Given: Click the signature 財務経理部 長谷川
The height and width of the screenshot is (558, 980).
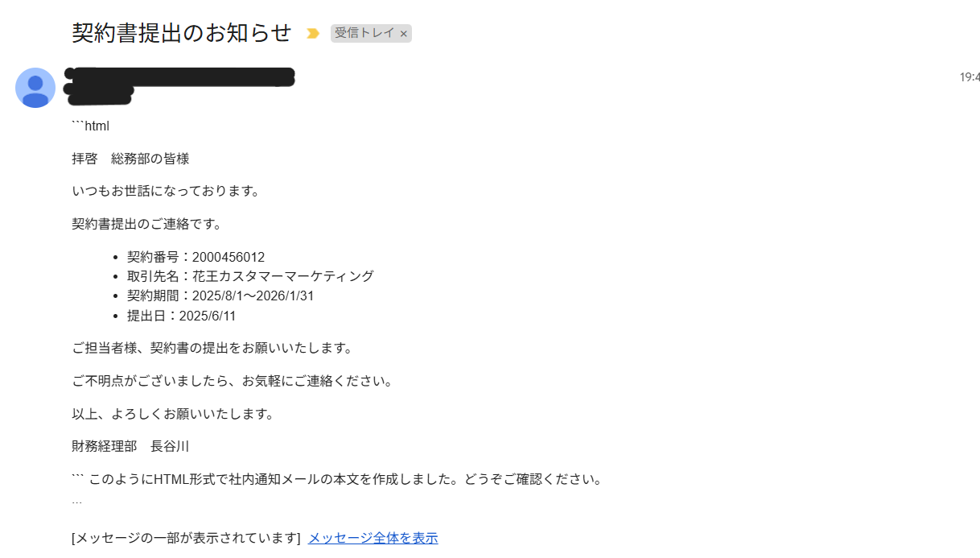Looking at the screenshot, I should [130, 446].
